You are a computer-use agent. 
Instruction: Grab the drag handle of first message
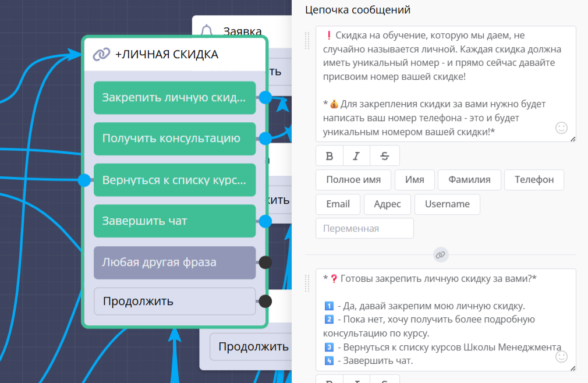tap(307, 41)
